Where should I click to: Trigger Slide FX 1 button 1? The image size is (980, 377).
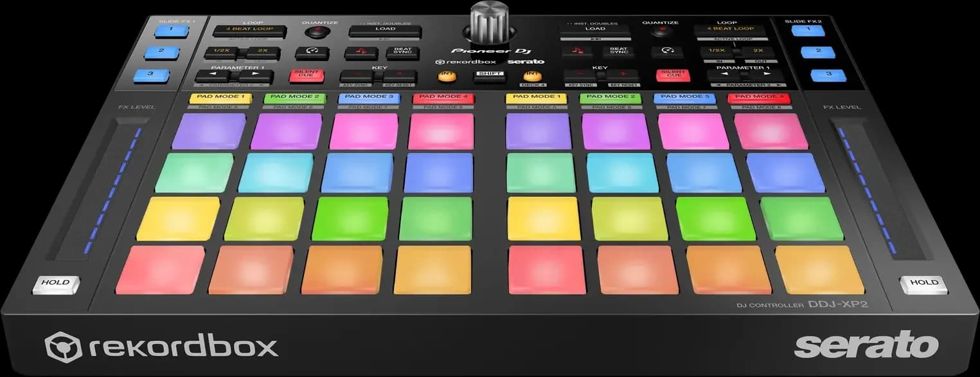tap(172, 30)
